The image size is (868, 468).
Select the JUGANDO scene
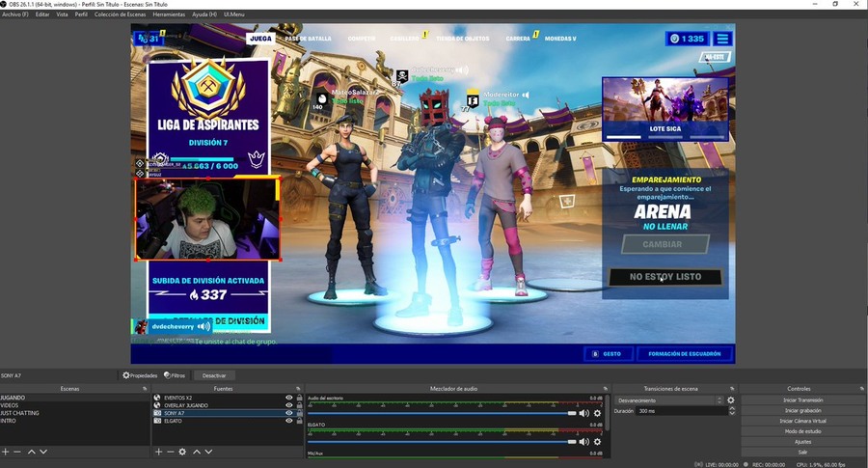74,398
